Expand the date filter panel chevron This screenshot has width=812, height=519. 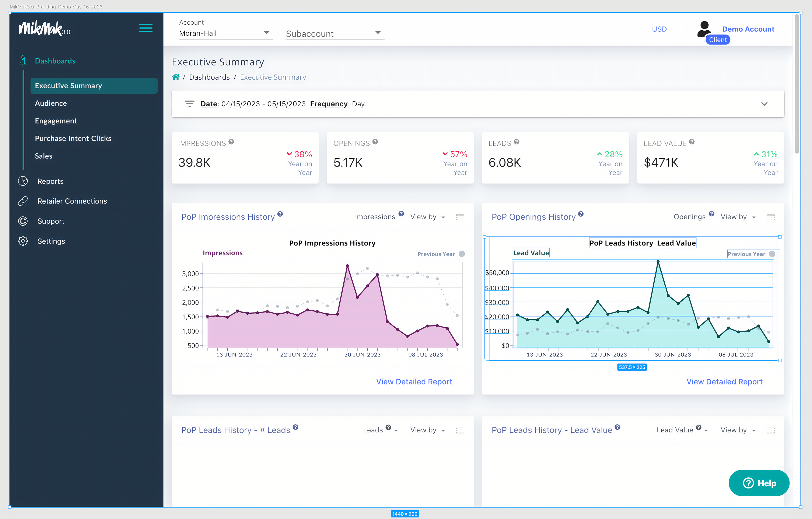pyautogui.click(x=764, y=104)
